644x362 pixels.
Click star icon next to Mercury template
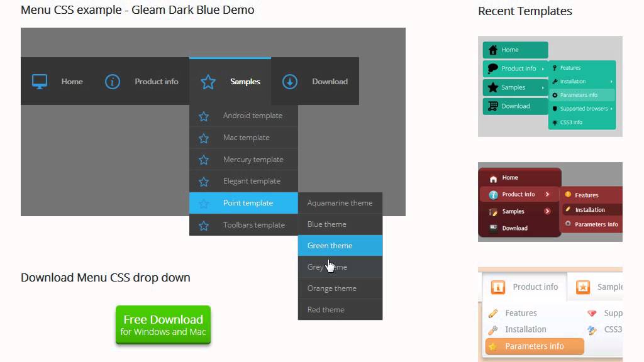click(204, 160)
